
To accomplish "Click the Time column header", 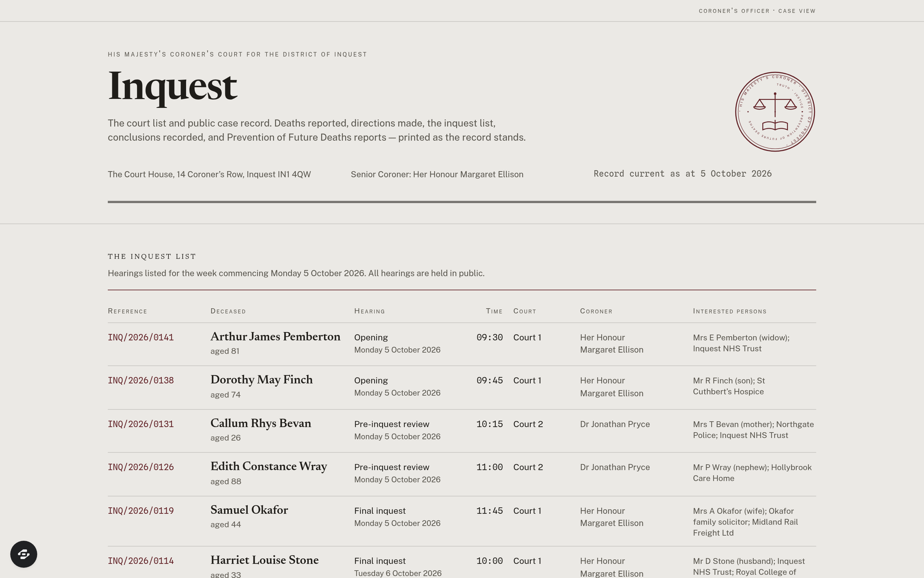I will [x=494, y=311].
